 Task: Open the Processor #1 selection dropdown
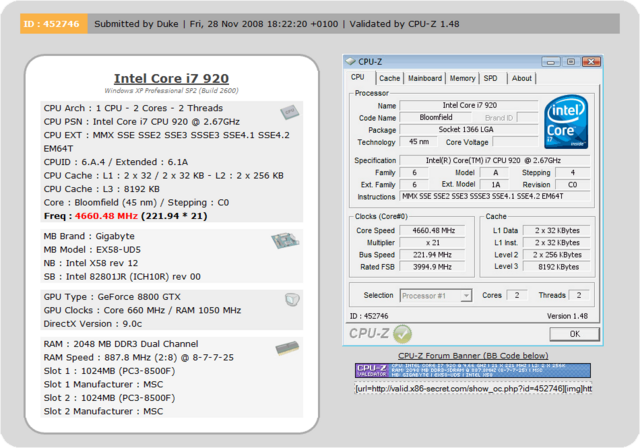pyautogui.click(x=466, y=295)
